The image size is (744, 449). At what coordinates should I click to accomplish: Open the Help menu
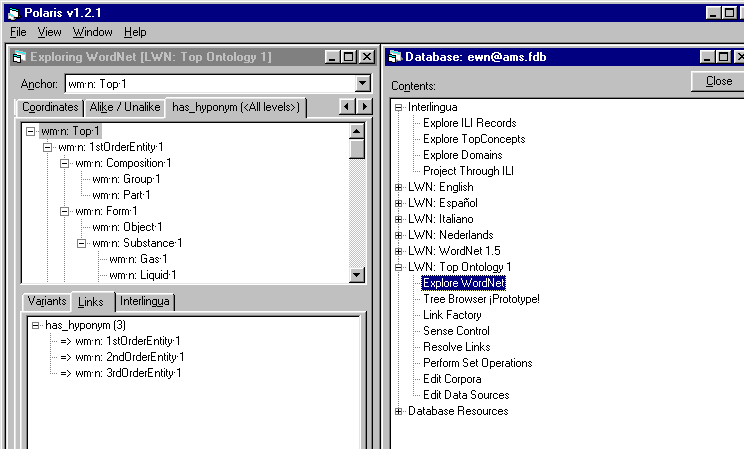pos(135,32)
